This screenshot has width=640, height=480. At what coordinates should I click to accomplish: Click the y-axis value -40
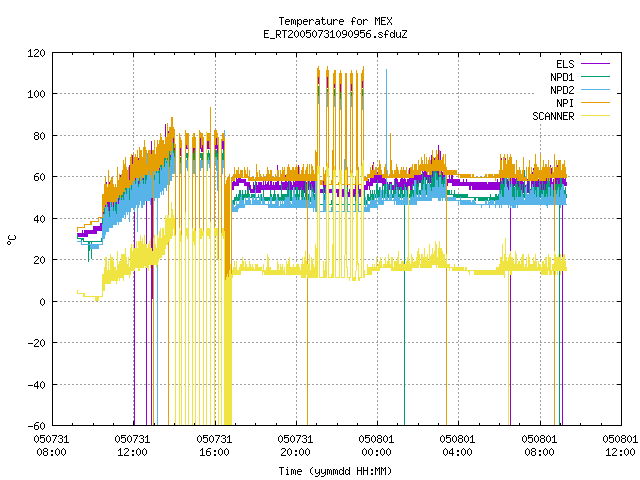tap(36, 385)
